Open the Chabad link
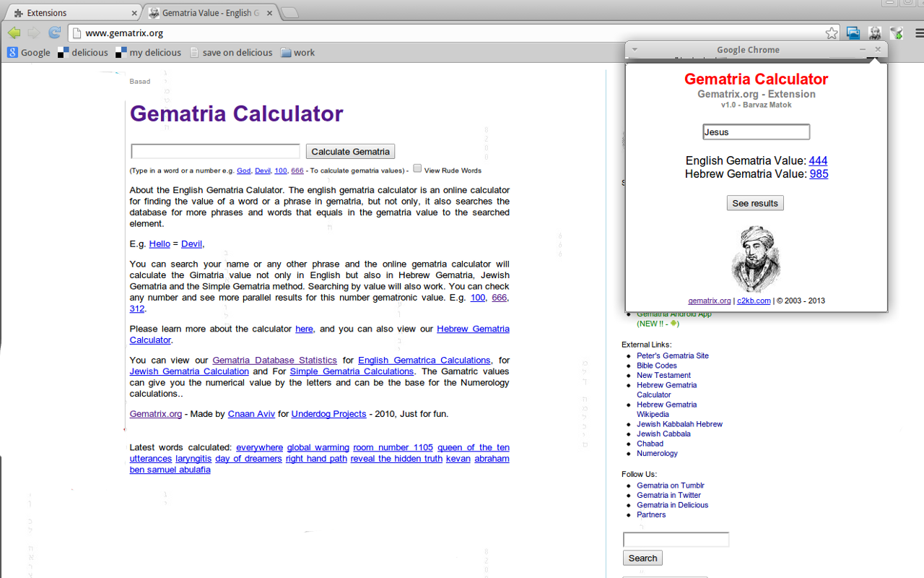924x578 pixels. (x=650, y=444)
